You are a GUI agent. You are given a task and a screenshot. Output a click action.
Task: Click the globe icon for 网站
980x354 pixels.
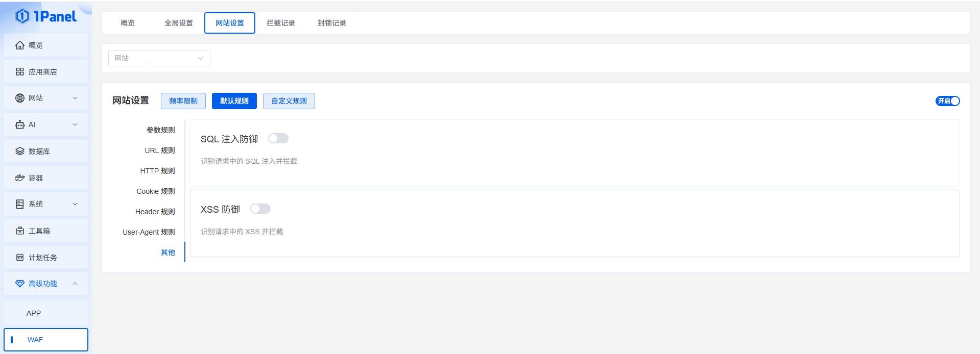click(x=20, y=98)
